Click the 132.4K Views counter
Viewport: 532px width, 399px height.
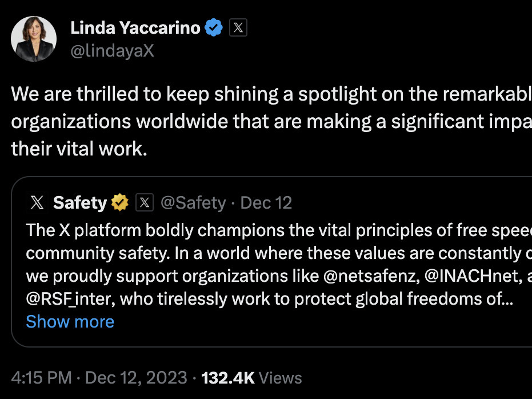[250, 377]
